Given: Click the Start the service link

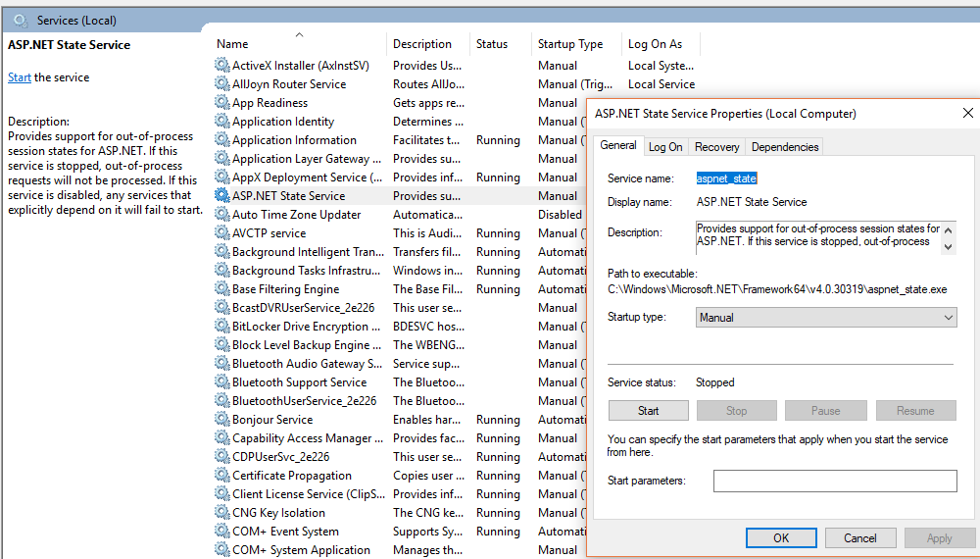Looking at the screenshot, I should (x=20, y=77).
